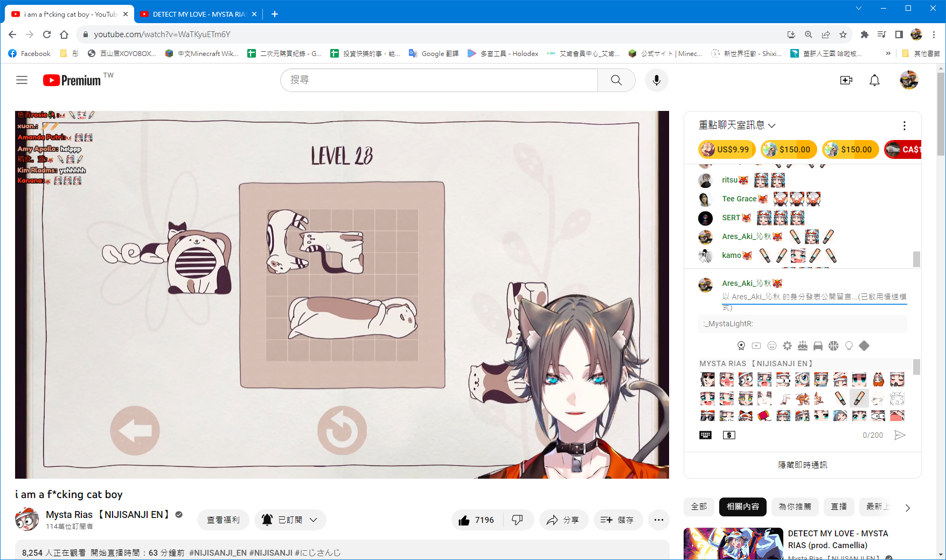
Task: Click back arrow in the game
Action: 135,431
